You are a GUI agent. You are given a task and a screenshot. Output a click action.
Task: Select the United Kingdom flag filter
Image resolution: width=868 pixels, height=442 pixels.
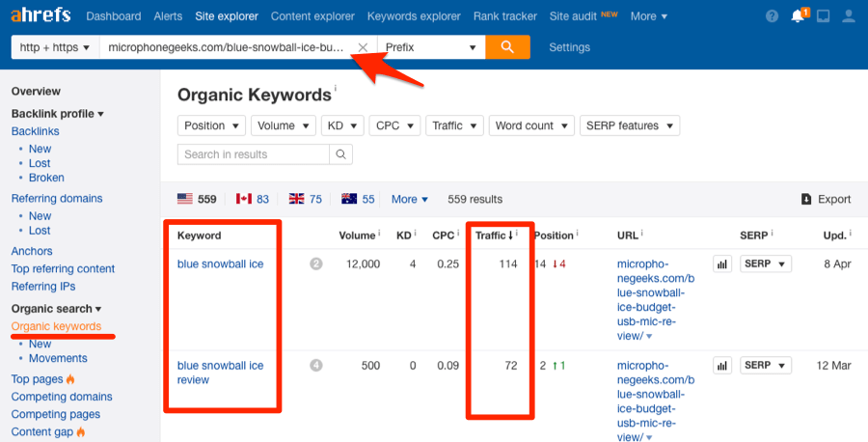click(297, 198)
